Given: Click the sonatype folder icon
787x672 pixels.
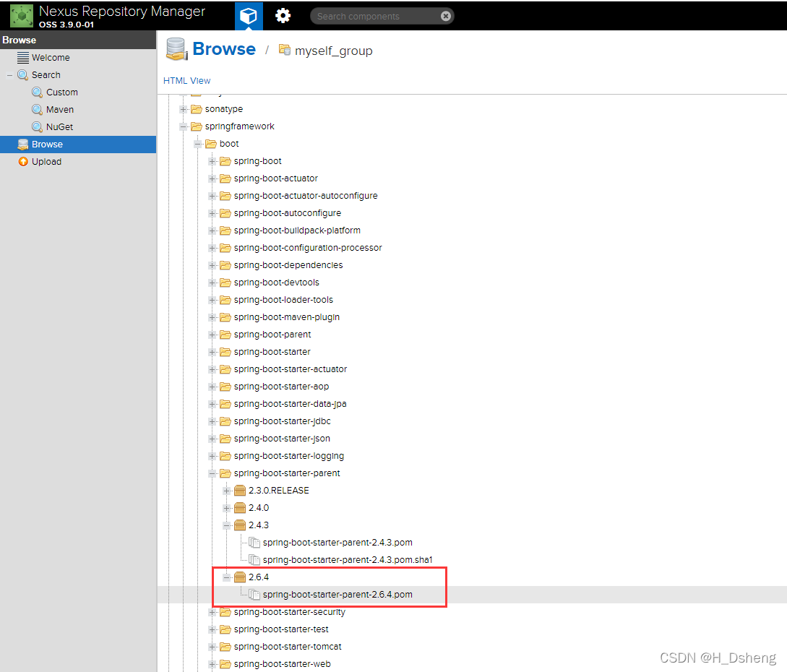Looking at the screenshot, I should tap(197, 109).
